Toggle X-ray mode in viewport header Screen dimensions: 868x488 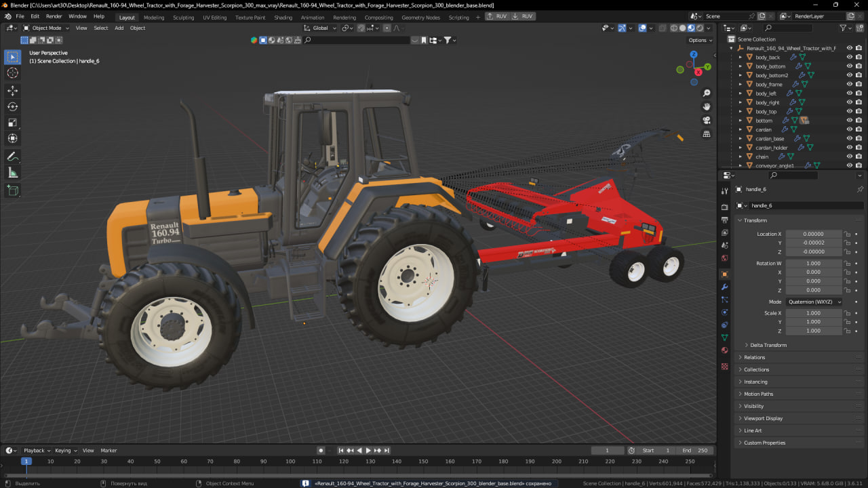point(663,28)
